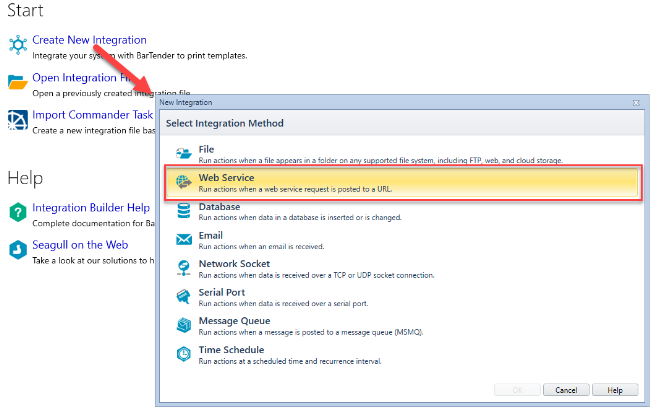Viewport: 659px width, 417px height.
Task: Select the Time Schedule method title
Action: point(232,350)
